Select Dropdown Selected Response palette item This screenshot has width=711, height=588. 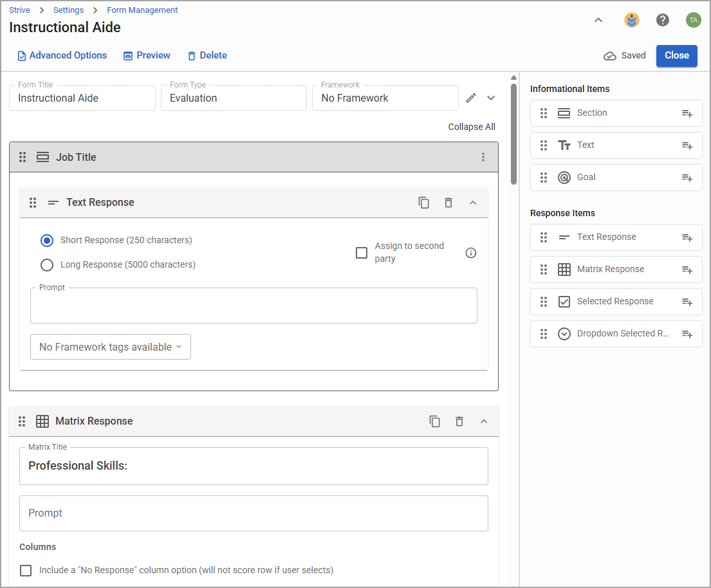pos(616,334)
